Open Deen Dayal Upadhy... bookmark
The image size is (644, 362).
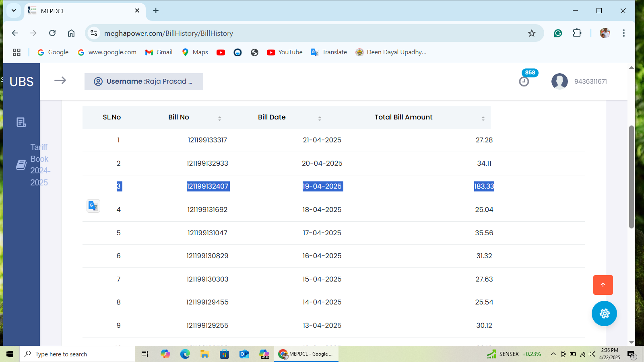(391, 52)
